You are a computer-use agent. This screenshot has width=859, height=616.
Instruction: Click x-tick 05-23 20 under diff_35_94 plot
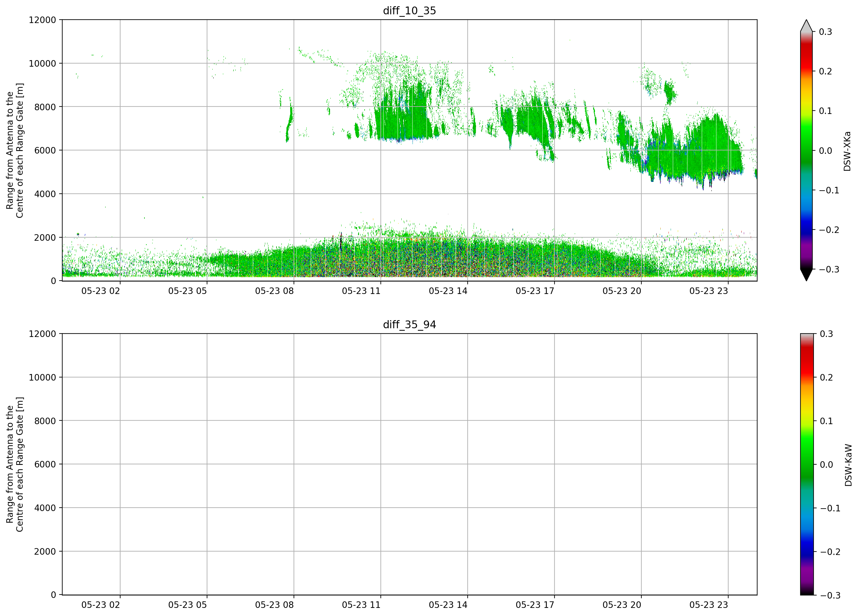[622, 605]
